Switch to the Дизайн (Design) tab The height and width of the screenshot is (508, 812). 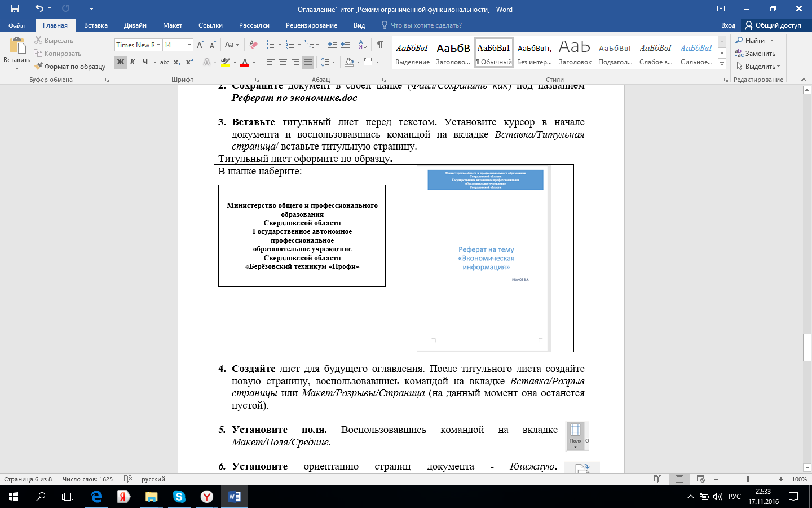click(135, 25)
